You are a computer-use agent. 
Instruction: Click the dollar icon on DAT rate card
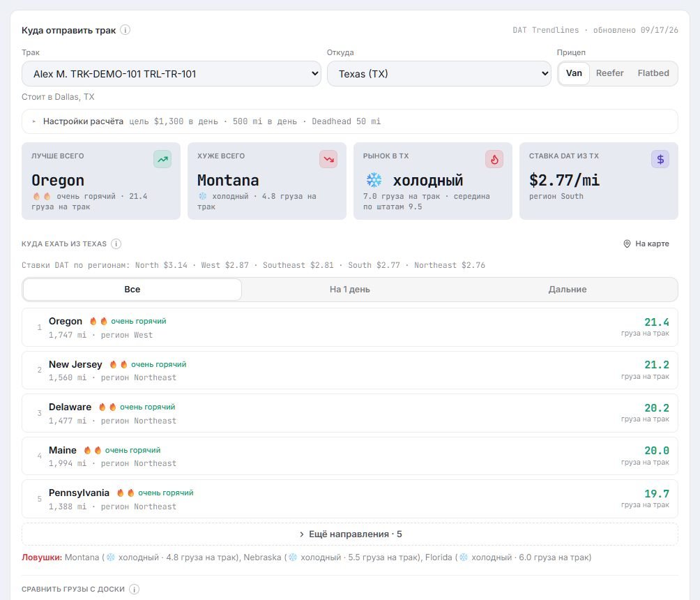click(x=660, y=159)
